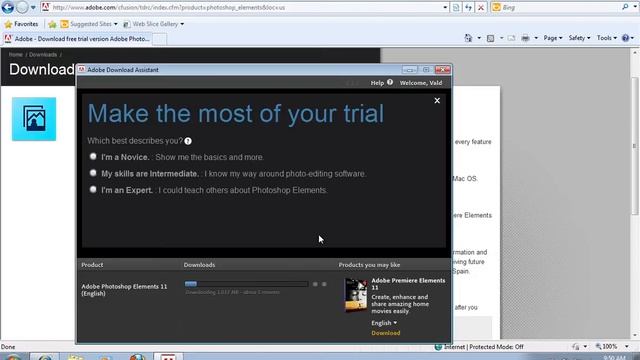The width and height of the screenshot is (640, 360).
Task: Click the Downloads column header
Action: pyautogui.click(x=199, y=265)
